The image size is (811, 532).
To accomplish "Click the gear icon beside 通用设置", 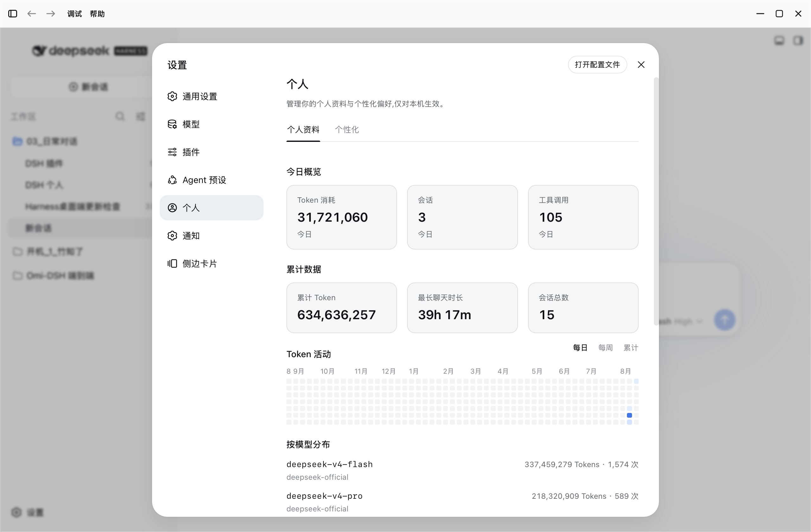I will pos(172,96).
